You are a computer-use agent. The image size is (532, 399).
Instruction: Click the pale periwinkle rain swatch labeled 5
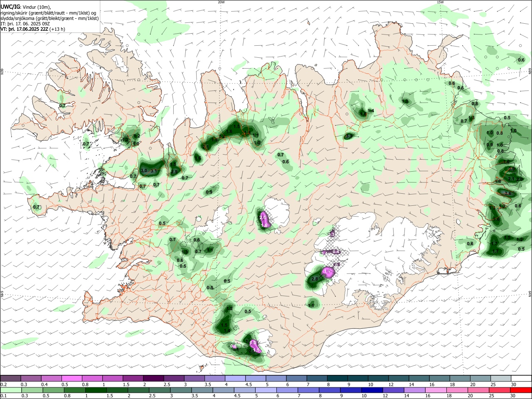click(266, 390)
